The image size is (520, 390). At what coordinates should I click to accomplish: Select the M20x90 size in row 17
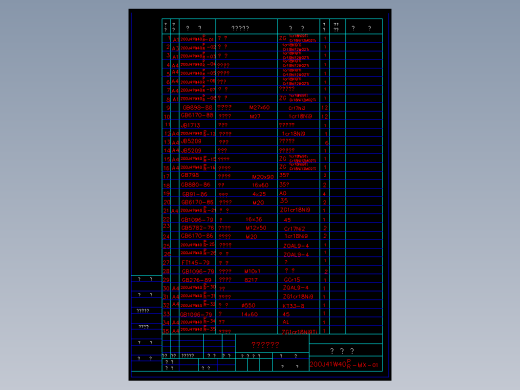(x=263, y=177)
